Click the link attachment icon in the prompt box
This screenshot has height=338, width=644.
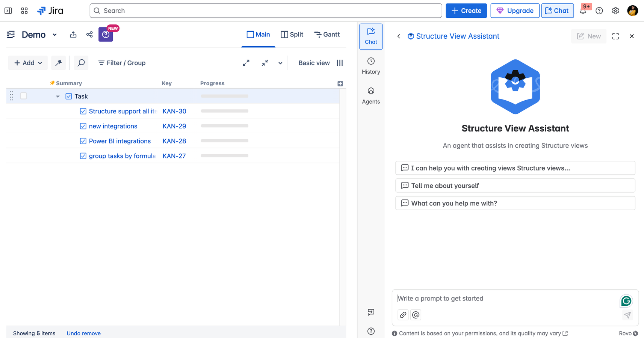tap(403, 315)
